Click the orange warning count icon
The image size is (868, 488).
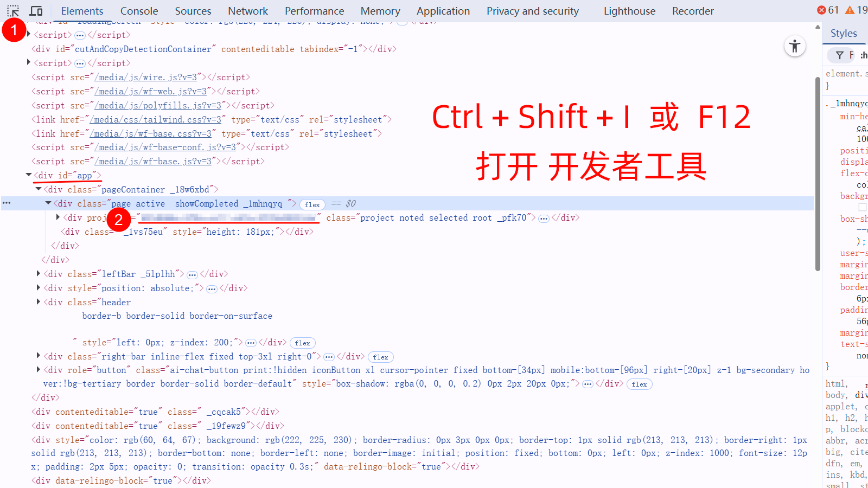(850, 10)
